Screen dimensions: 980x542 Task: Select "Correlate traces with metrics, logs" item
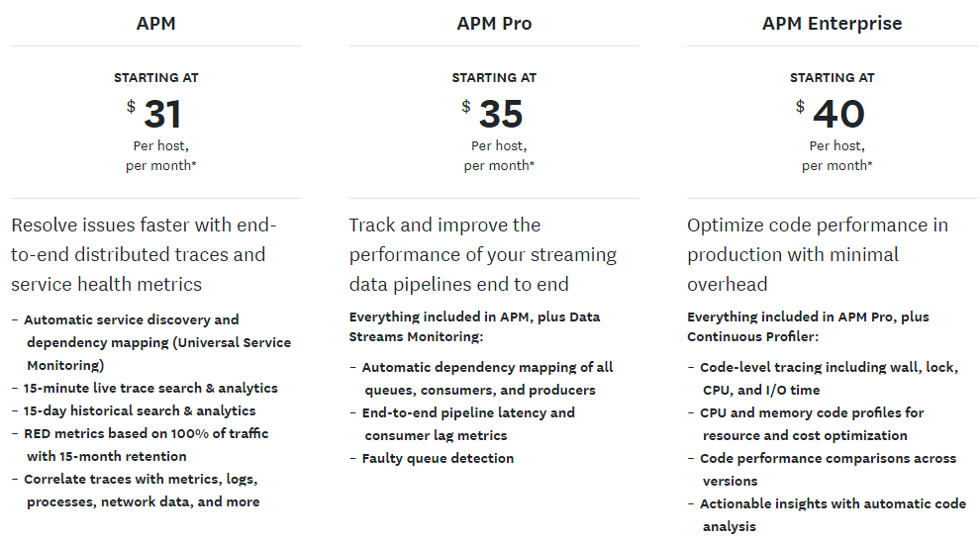[x=141, y=480]
